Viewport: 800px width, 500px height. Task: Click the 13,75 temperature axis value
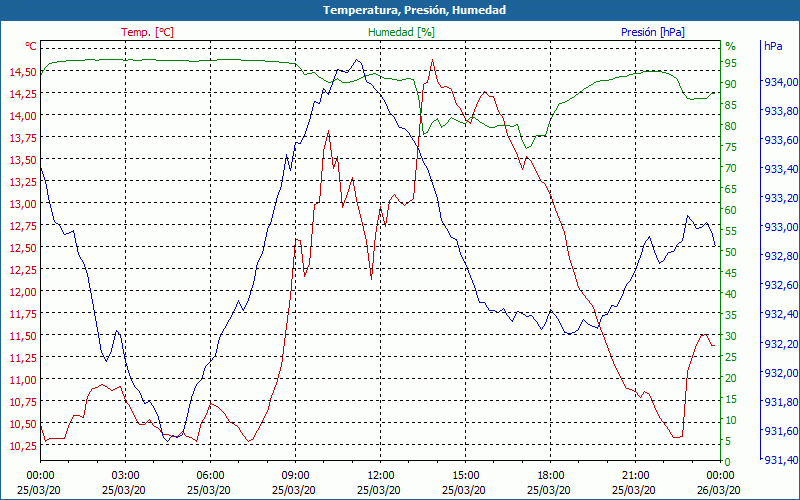[23, 137]
